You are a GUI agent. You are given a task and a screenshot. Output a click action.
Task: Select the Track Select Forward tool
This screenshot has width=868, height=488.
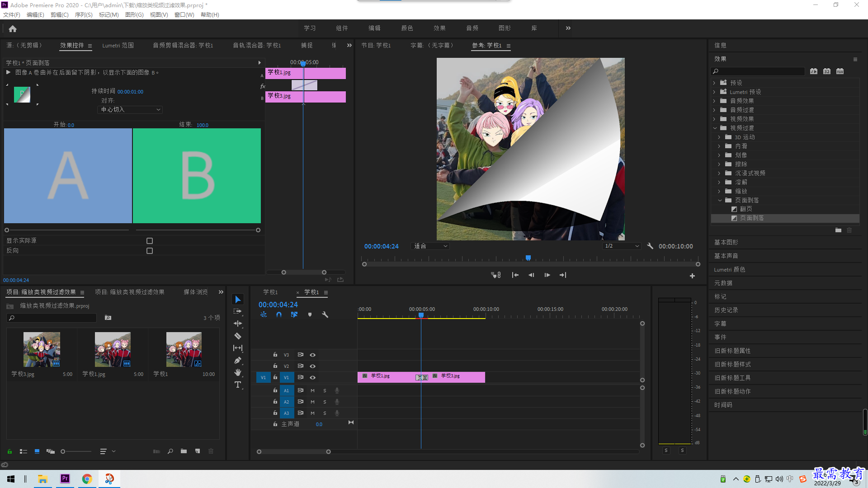click(x=238, y=312)
